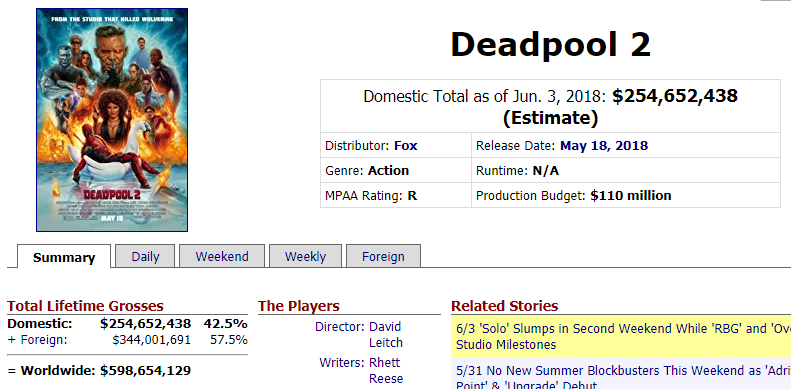The image size is (791, 389).
Task: Go to the Foreign tab
Action: click(383, 256)
